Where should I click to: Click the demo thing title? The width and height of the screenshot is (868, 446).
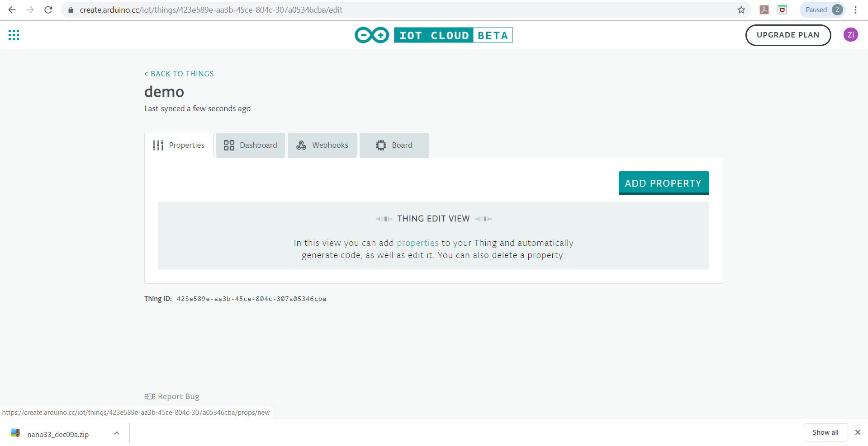pyautogui.click(x=164, y=92)
